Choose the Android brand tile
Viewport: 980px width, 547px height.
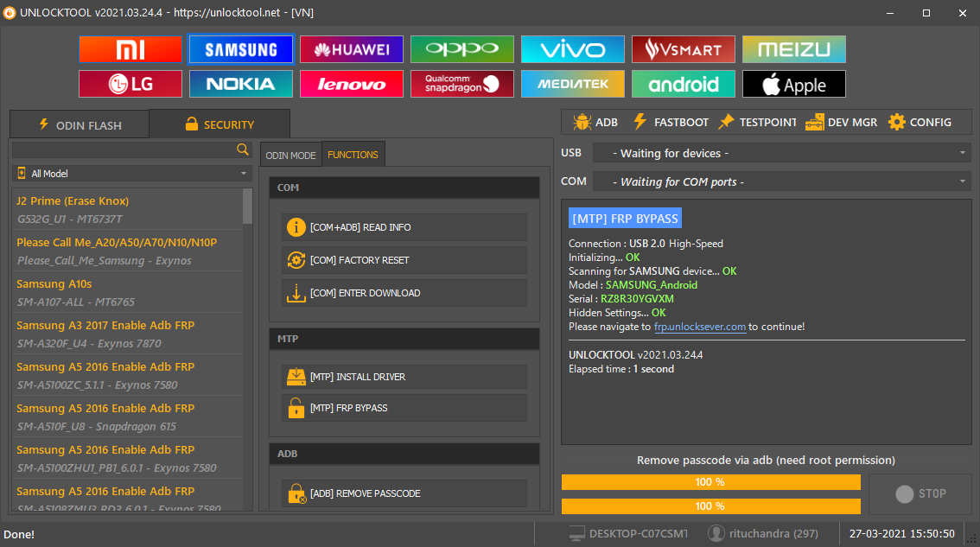683,84
